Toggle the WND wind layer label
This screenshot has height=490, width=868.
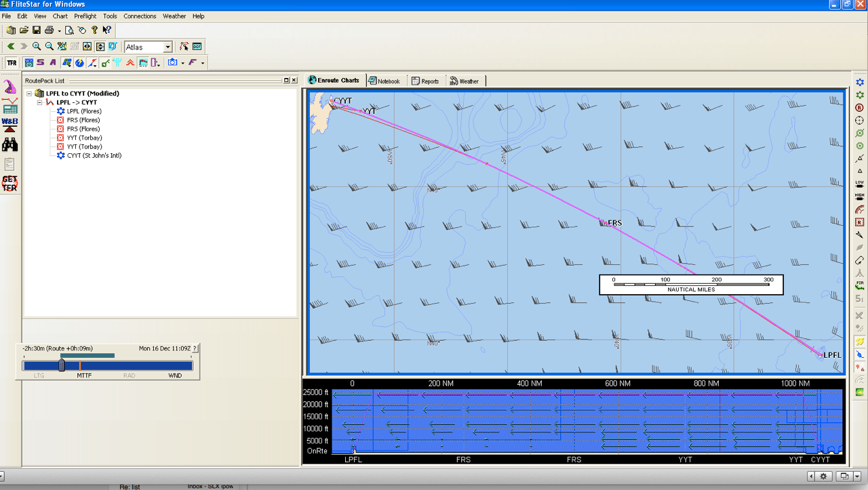(x=175, y=375)
